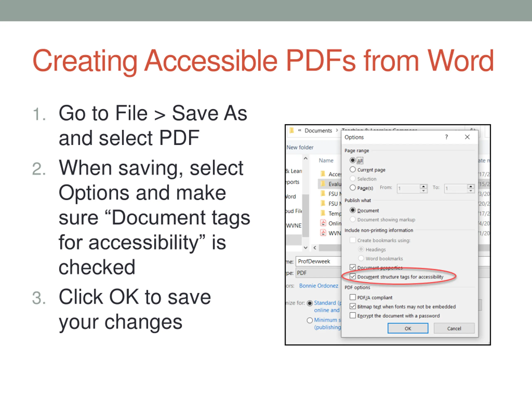Click the breadcrumb chevron after Documents

pos(337,130)
